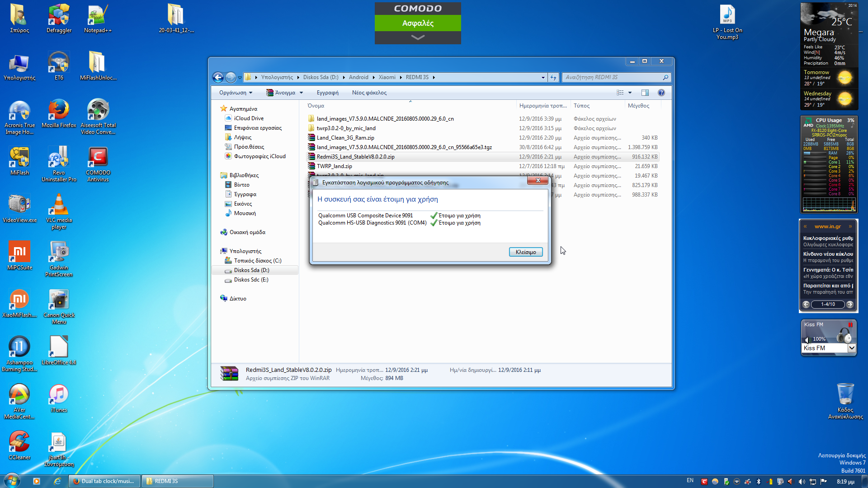Select Diskos Sdc (E:) in tree
868x488 pixels.
pyautogui.click(x=251, y=280)
